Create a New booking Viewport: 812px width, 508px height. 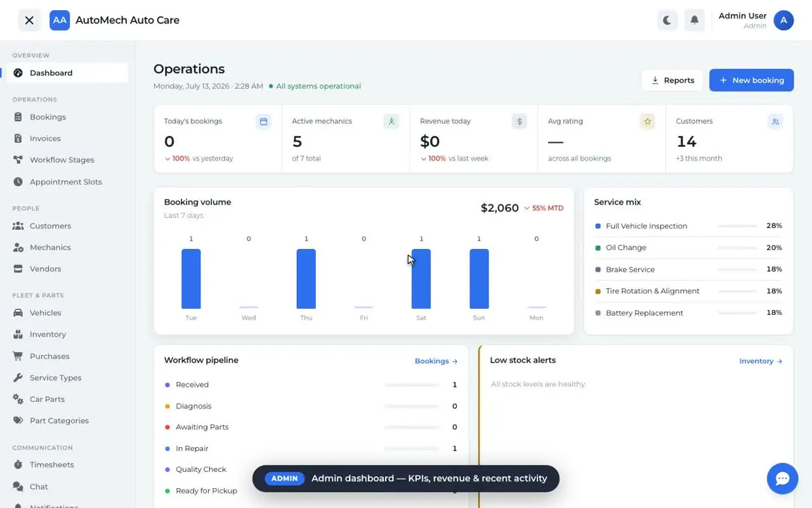pos(752,80)
